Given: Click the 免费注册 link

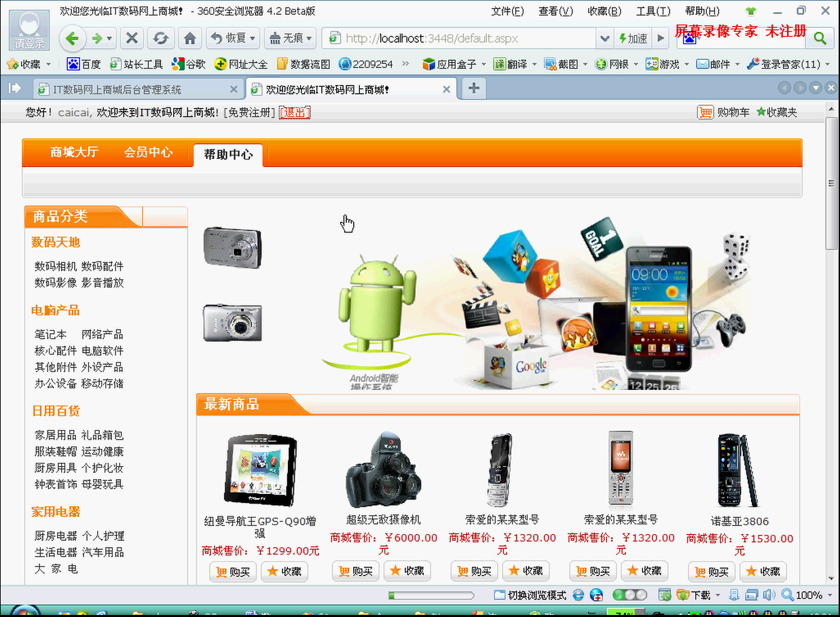Looking at the screenshot, I should 249,112.
